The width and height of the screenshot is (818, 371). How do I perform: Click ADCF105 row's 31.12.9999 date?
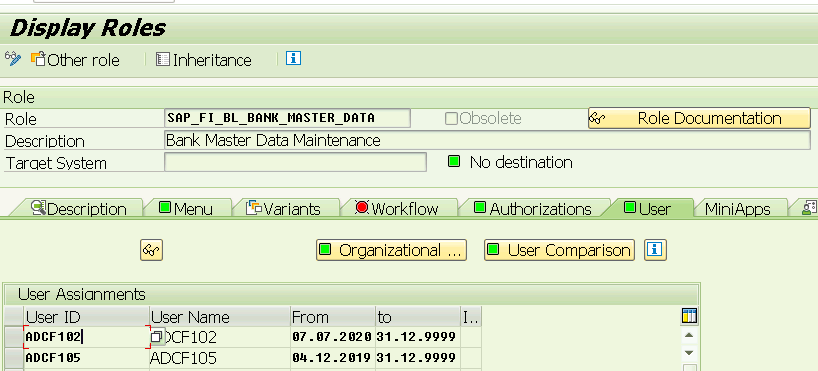point(418,358)
